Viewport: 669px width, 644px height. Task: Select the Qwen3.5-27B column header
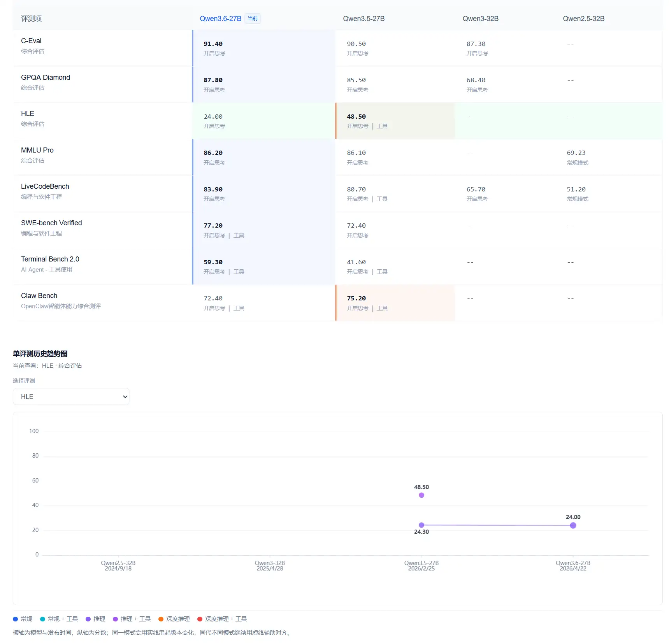coord(363,19)
